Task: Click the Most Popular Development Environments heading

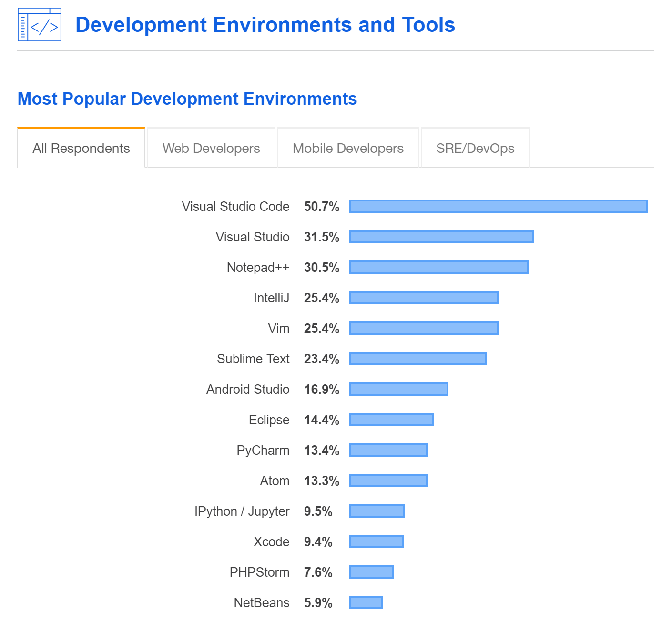Action: click(x=187, y=99)
